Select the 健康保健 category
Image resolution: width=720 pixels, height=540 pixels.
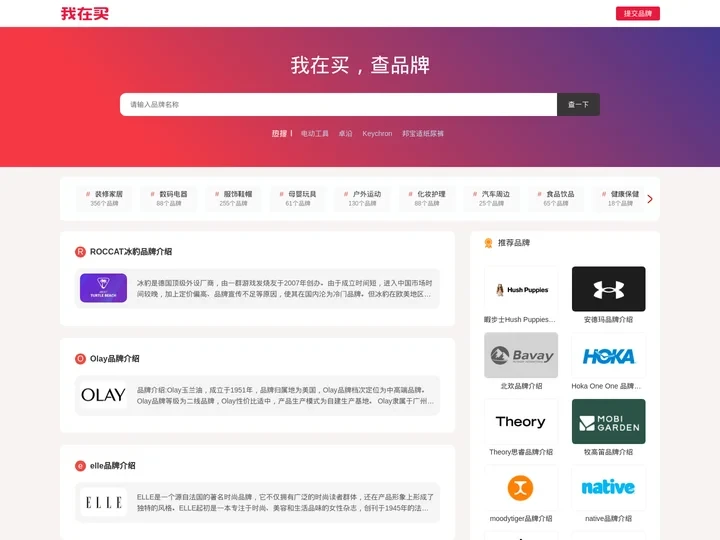[620, 198]
